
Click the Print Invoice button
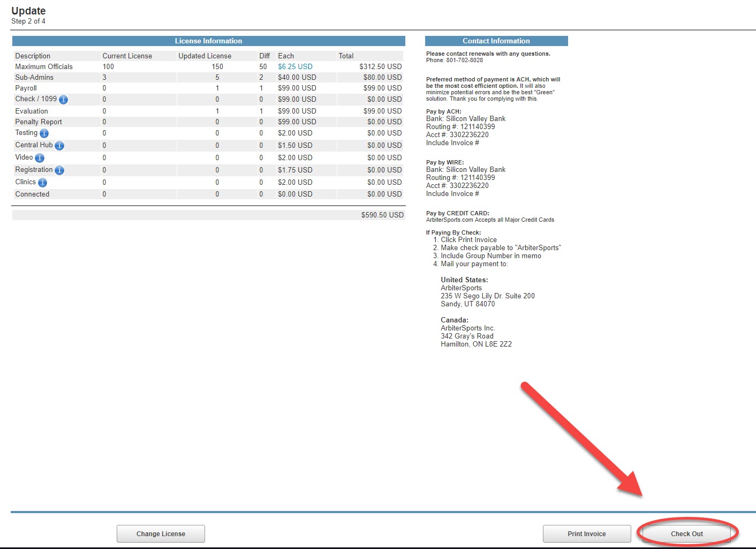point(586,534)
